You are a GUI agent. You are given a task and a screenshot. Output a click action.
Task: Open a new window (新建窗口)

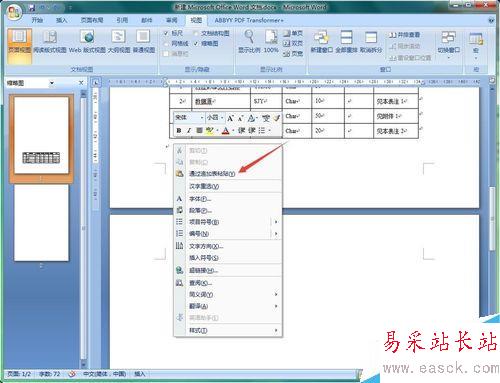tap(321, 42)
